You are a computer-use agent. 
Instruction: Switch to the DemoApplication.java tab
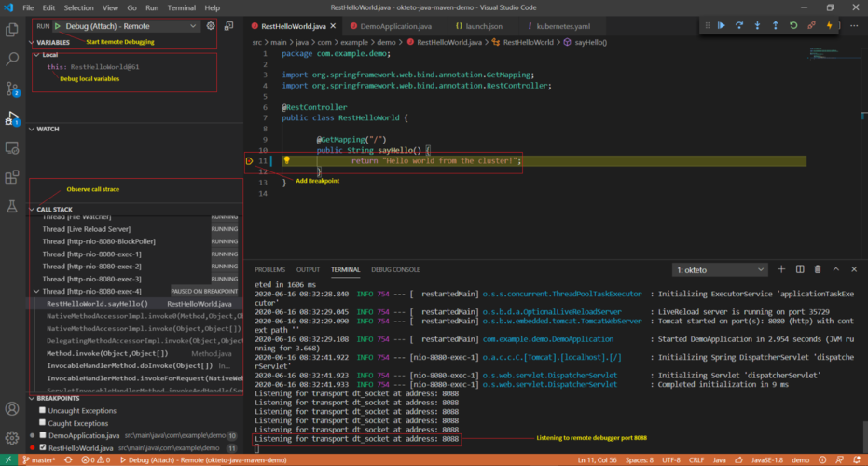point(395,26)
